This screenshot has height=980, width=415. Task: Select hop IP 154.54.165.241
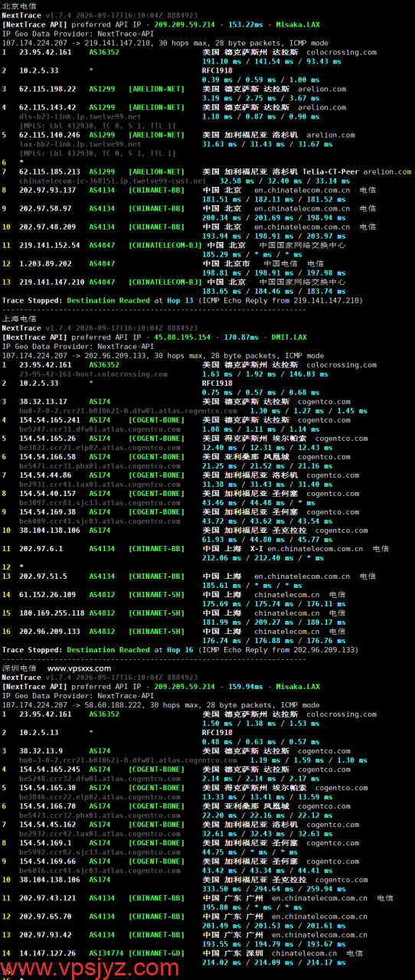click(50, 420)
